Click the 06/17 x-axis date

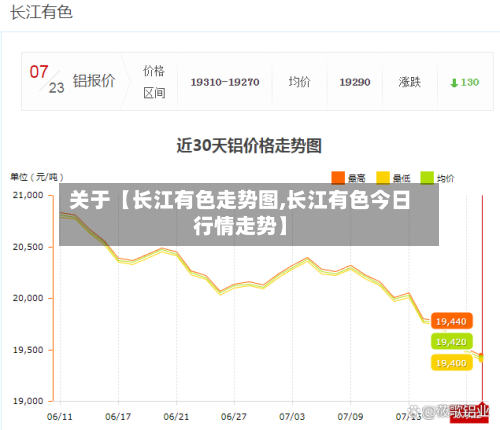click(x=118, y=417)
